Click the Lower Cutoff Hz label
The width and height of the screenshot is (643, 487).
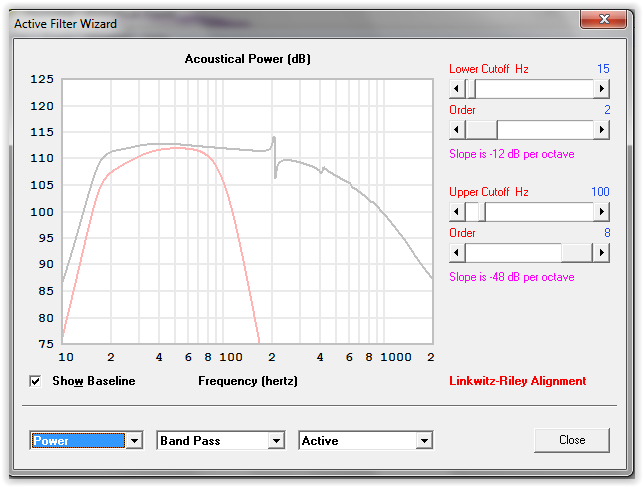(489, 69)
